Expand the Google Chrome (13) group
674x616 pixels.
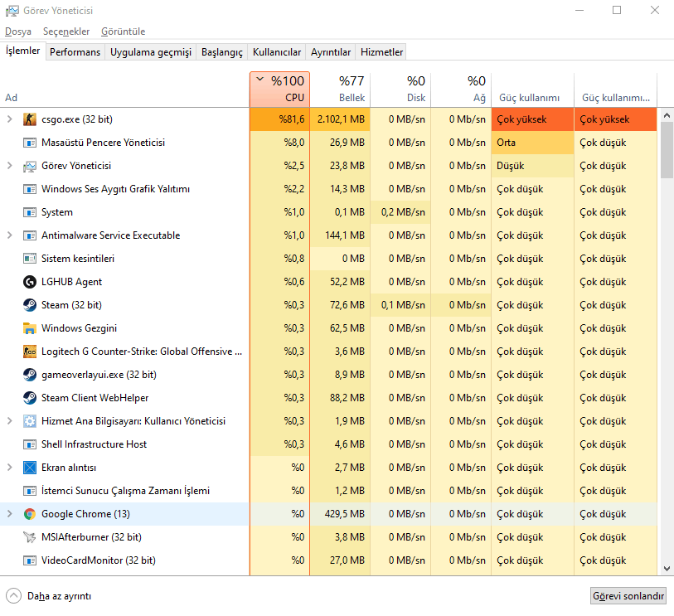(9, 514)
